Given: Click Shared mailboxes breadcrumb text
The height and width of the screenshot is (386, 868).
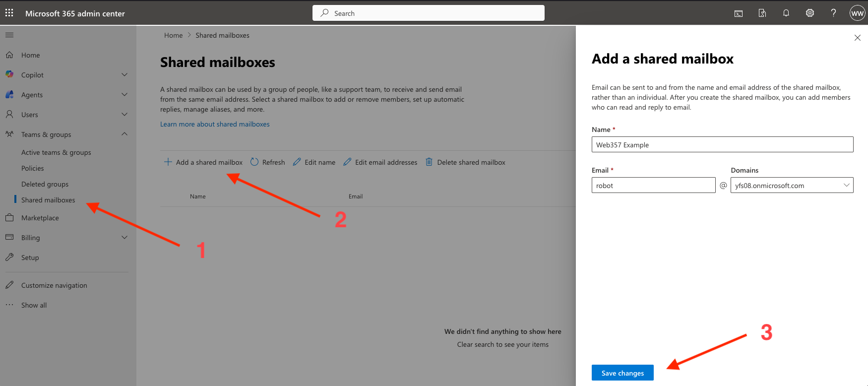Looking at the screenshot, I should pyautogui.click(x=222, y=35).
